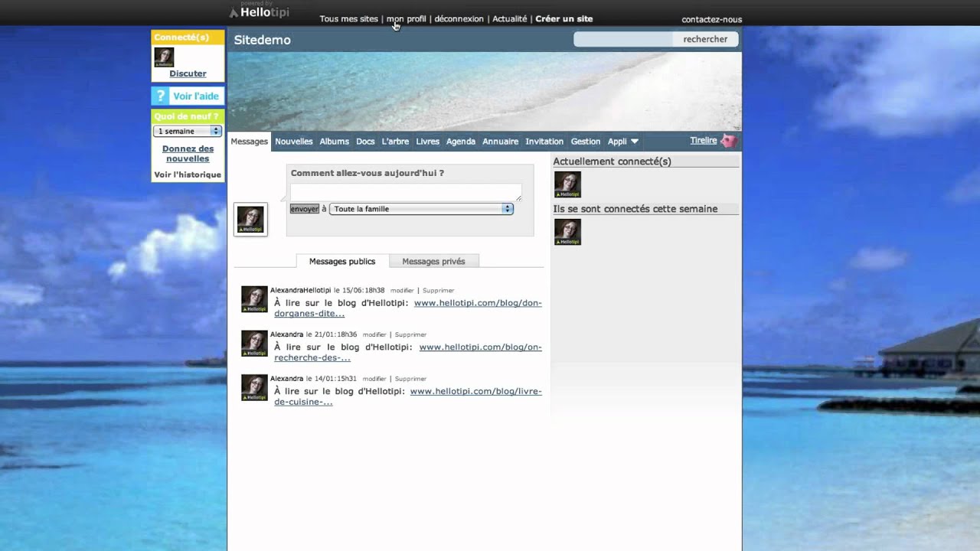Screen dimensions: 980x551
Task: Click modifier on the 21/01 message
Action: coord(374,335)
